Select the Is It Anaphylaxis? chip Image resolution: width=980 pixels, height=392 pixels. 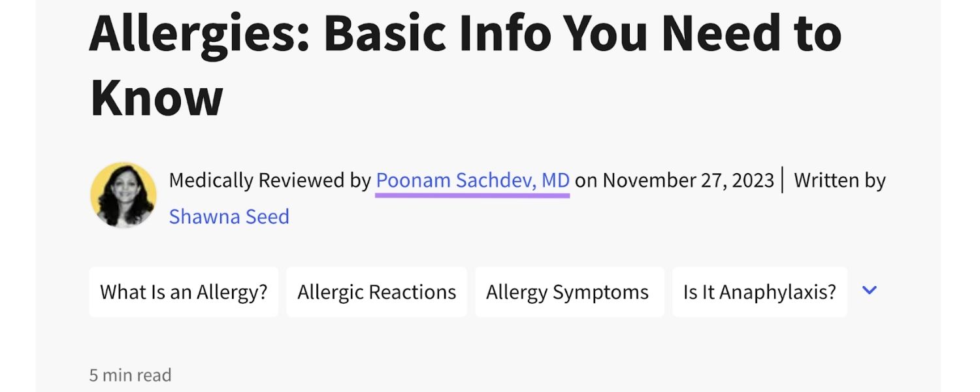pos(759,292)
